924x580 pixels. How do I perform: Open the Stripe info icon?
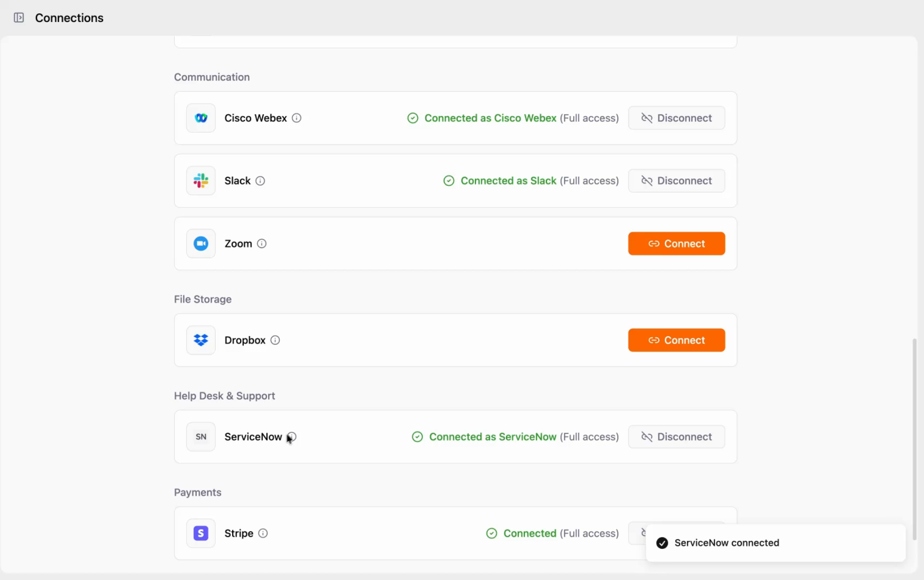tap(263, 533)
